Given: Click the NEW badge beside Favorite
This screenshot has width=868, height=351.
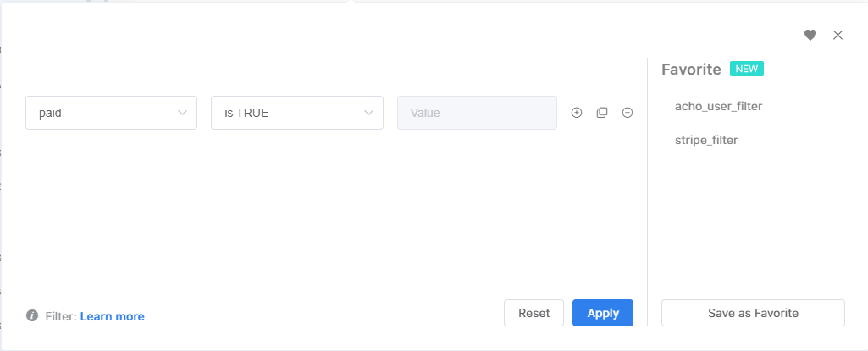Looking at the screenshot, I should 747,69.
